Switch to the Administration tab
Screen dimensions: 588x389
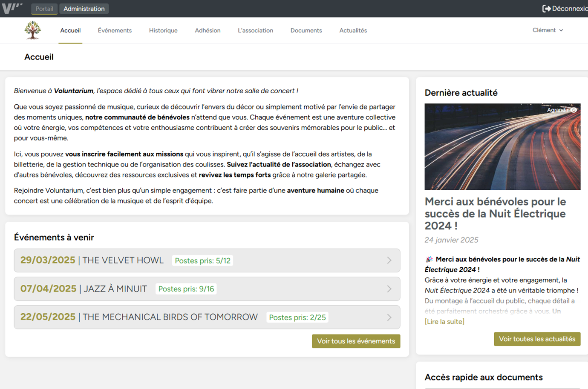pyautogui.click(x=84, y=8)
